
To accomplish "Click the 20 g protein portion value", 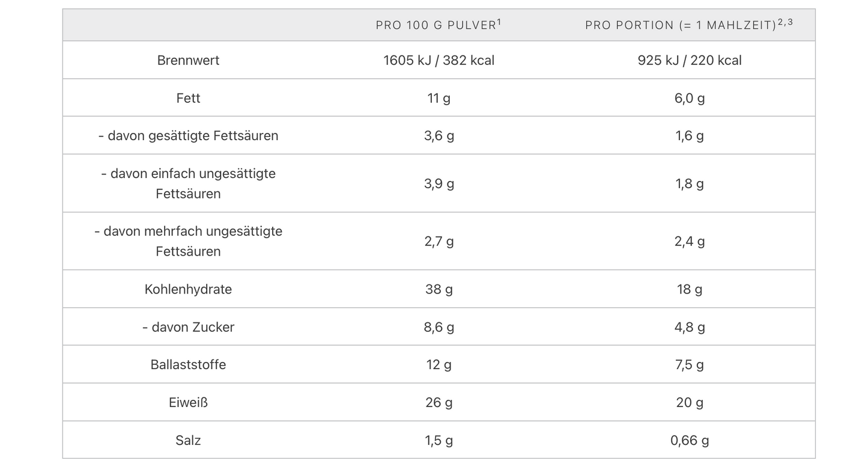I will [690, 402].
